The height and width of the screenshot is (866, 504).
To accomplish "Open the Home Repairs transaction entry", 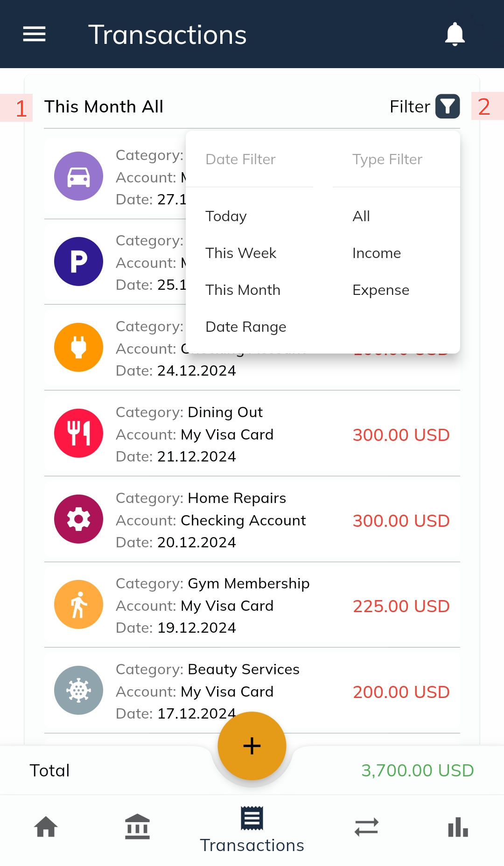I will click(252, 519).
